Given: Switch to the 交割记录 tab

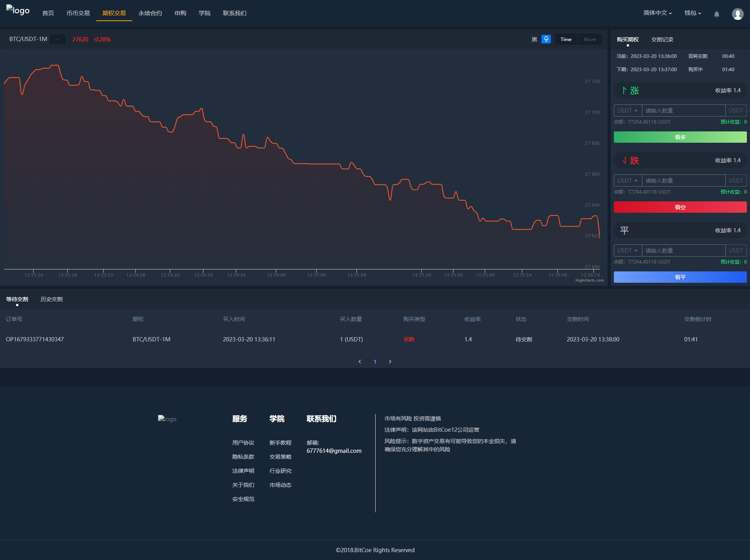Looking at the screenshot, I should 662,39.
